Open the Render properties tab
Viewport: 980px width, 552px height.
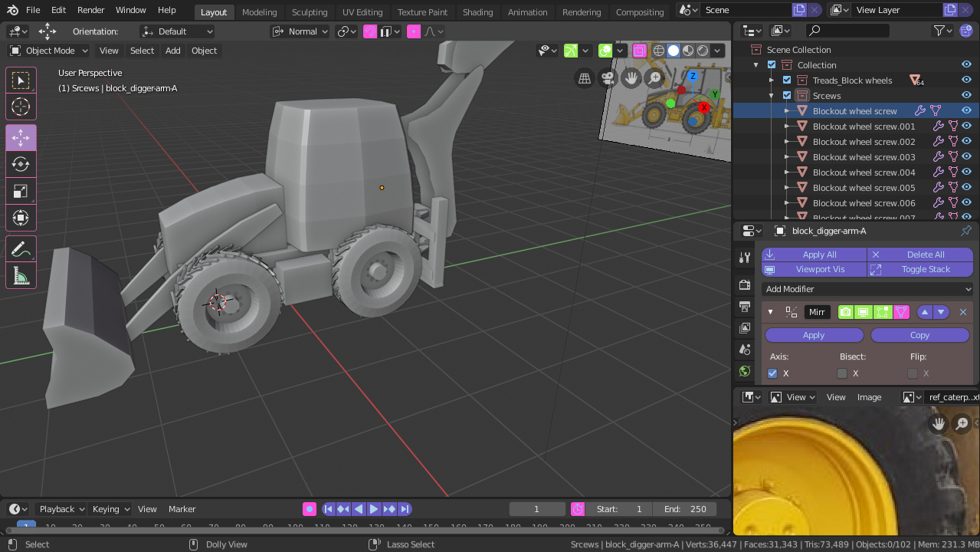(744, 284)
